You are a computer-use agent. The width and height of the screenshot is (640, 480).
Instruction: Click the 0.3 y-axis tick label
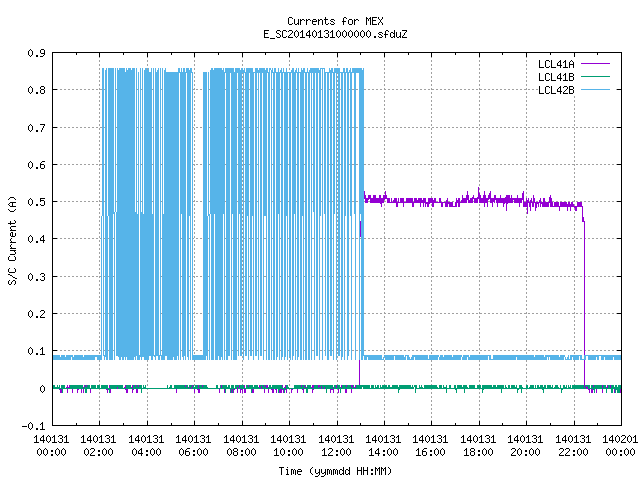point(36,277)
